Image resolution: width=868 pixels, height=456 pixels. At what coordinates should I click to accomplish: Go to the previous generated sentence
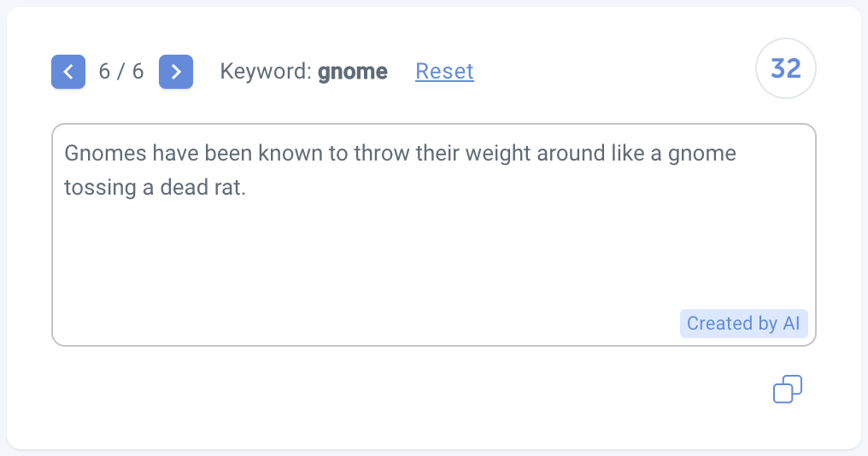pyautogui.click(x=68, y=72)
